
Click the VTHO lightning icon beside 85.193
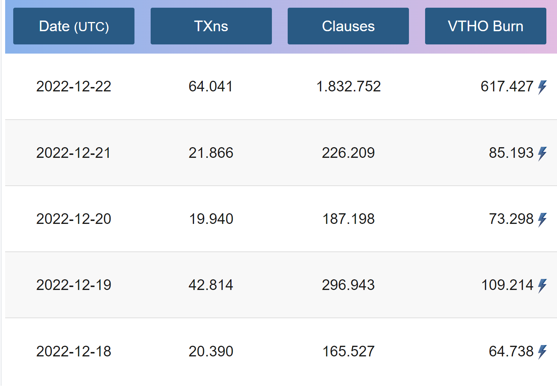(x=542, y=153)
